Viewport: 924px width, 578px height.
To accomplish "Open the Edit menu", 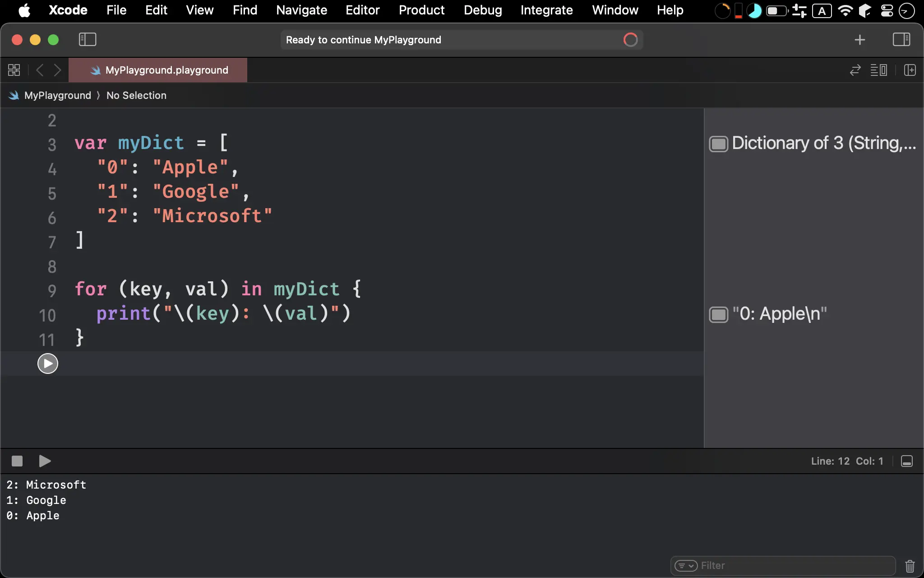I will (x=156, y=10).
